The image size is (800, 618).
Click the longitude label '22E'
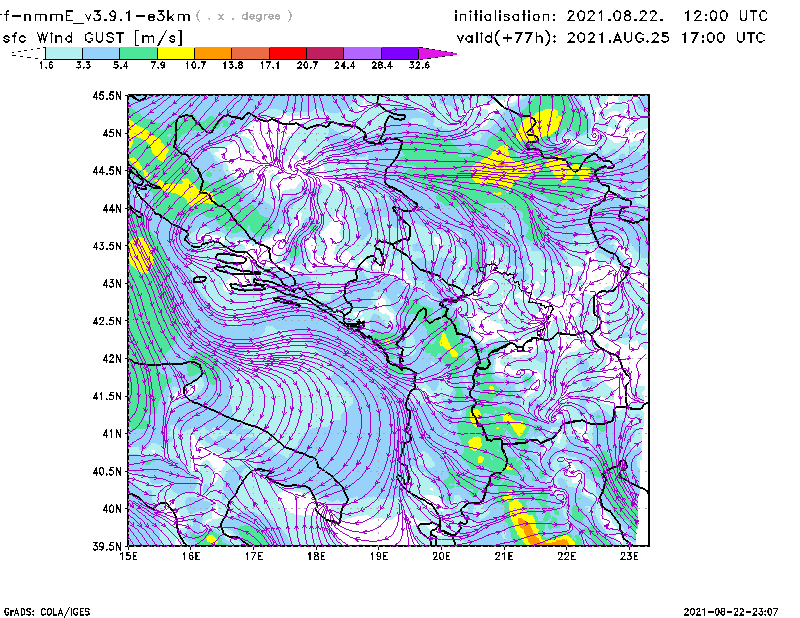pos(566,556)
